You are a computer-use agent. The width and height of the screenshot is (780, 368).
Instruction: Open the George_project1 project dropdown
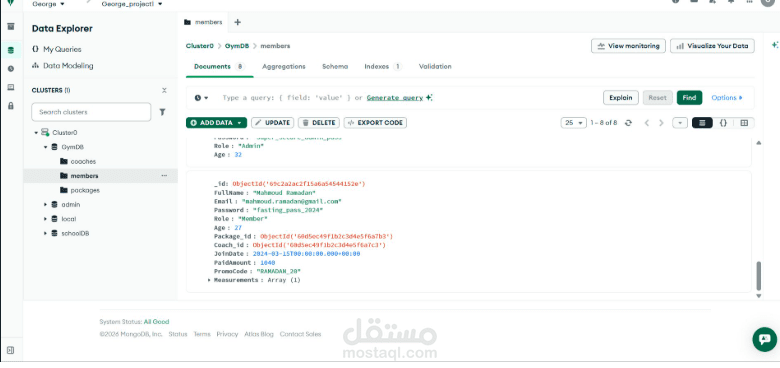click(131, 4)
